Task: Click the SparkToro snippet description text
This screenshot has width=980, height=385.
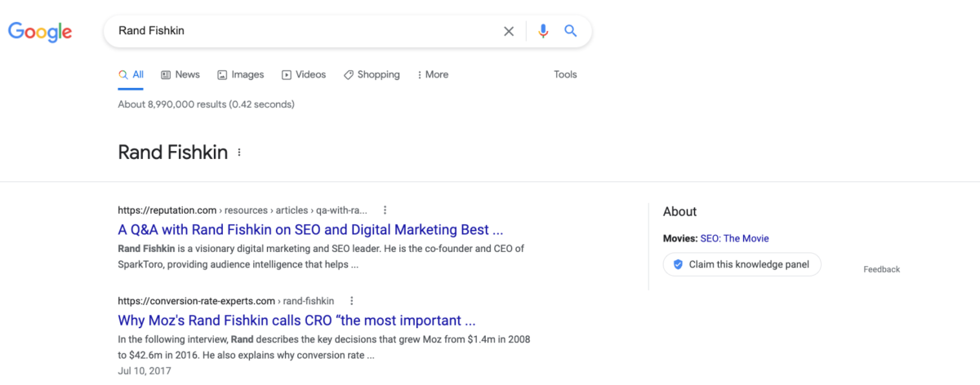Action: pyautogui.click(x=321, y=256)
